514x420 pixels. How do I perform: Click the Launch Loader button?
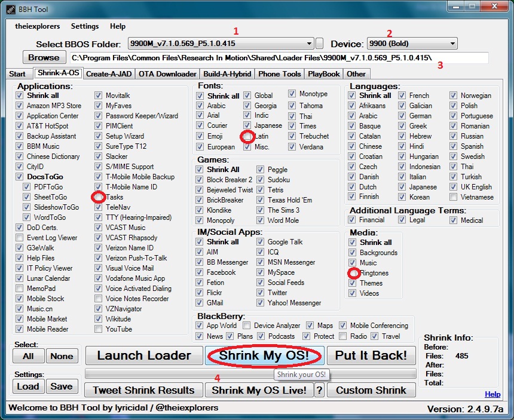pyautogui.click(x=144, y=355)
